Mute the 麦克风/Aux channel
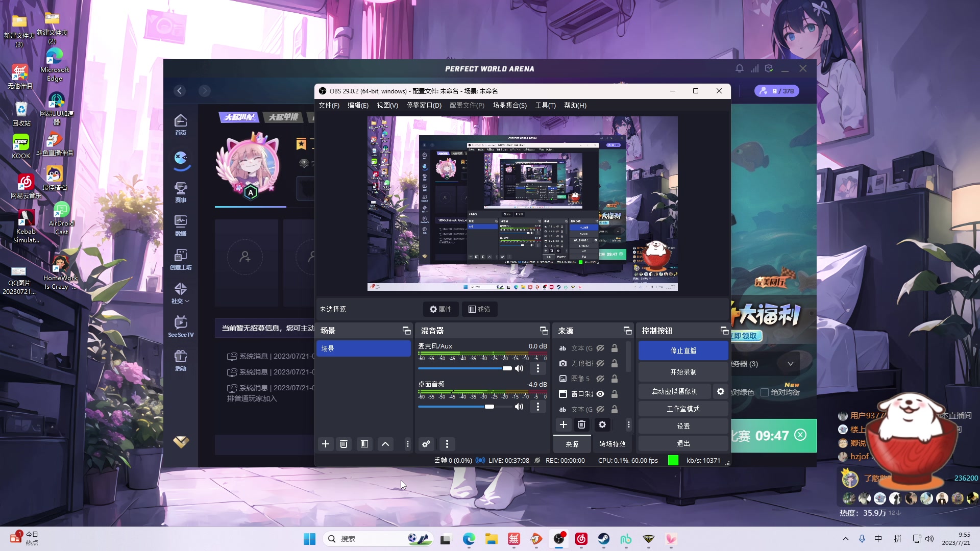This screenshot has height=551, width=980. click(x=519, y=368)
